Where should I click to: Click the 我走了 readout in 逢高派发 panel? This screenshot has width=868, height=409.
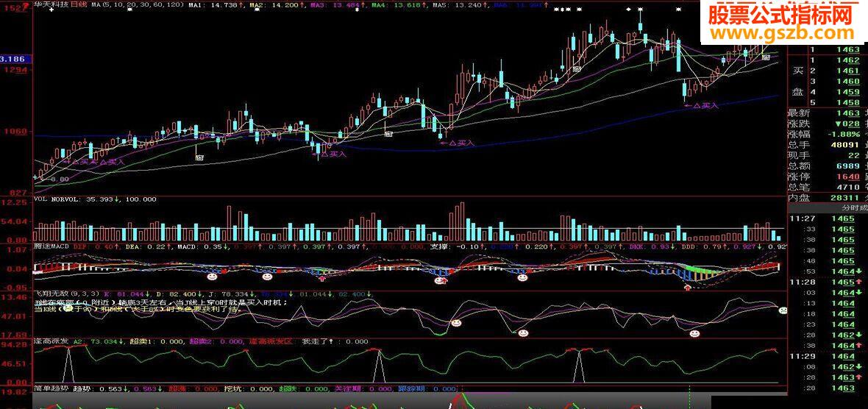tap(335, 341)
